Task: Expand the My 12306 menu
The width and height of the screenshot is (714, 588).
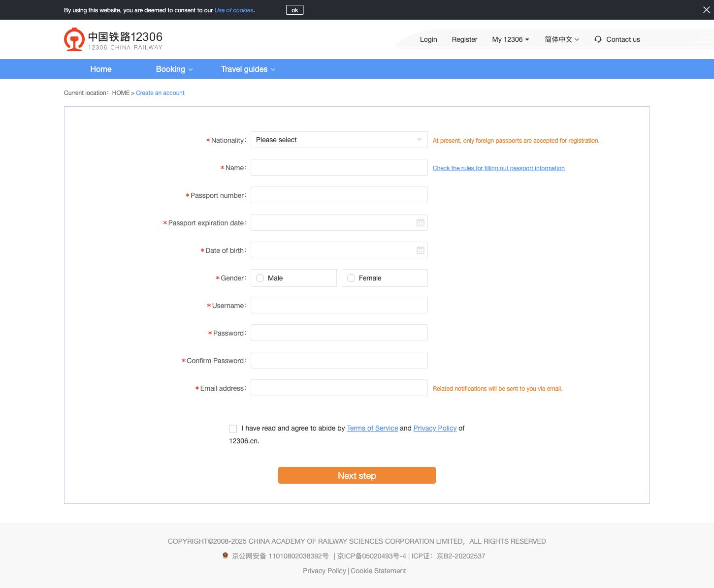Action: [511, 39]
